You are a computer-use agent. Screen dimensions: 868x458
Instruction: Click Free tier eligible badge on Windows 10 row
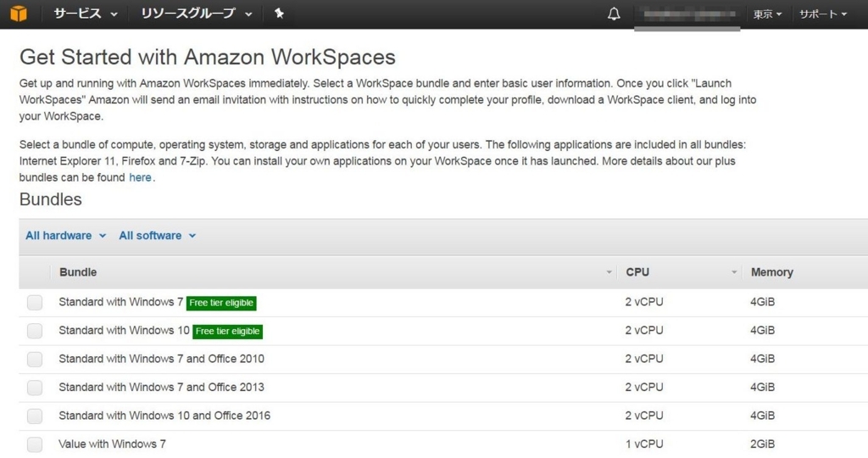pyautogui.click(x=227, y=331)
